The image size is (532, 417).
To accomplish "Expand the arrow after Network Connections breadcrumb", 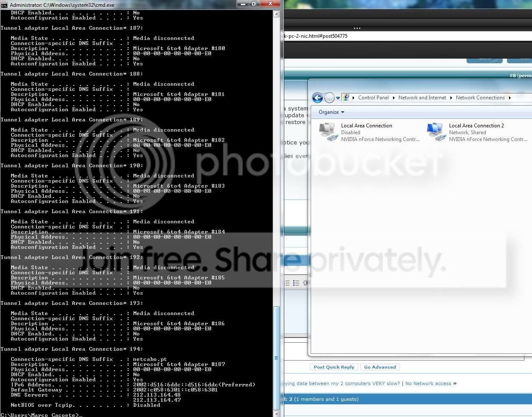I will 509,98.
